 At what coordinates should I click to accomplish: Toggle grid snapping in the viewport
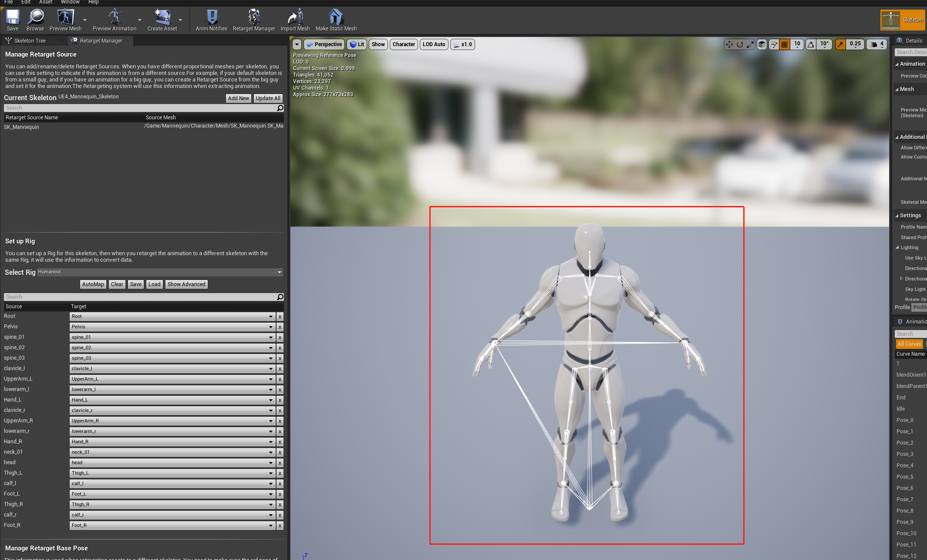[x=784, y=44]
